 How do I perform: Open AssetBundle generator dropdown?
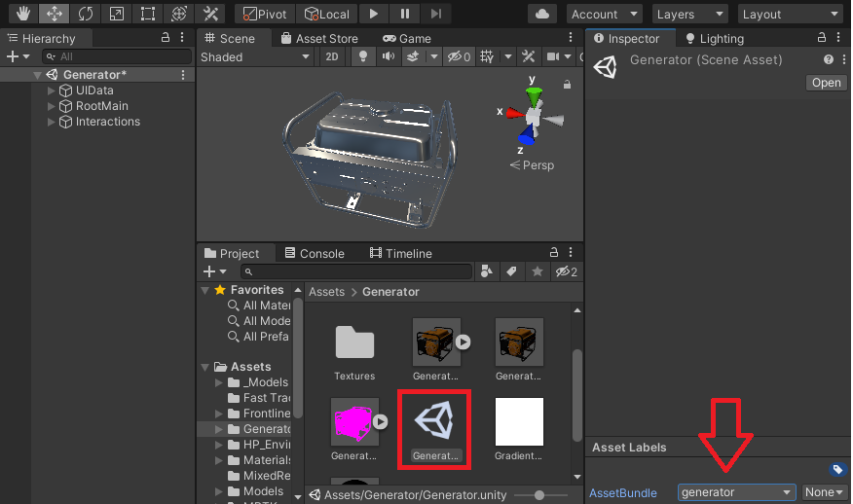click(x=736, y=492)
